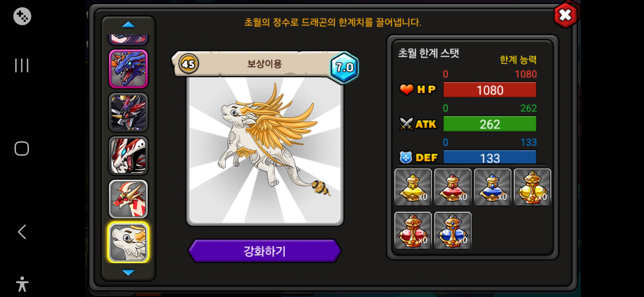Select the large blue essence potion

[x=453, y=230]
